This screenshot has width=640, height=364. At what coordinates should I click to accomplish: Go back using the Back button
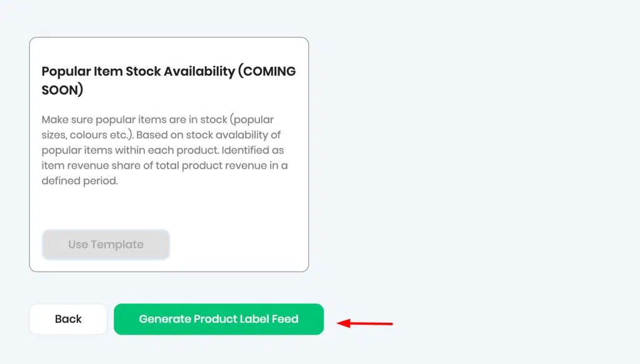[x=68, y=319]
